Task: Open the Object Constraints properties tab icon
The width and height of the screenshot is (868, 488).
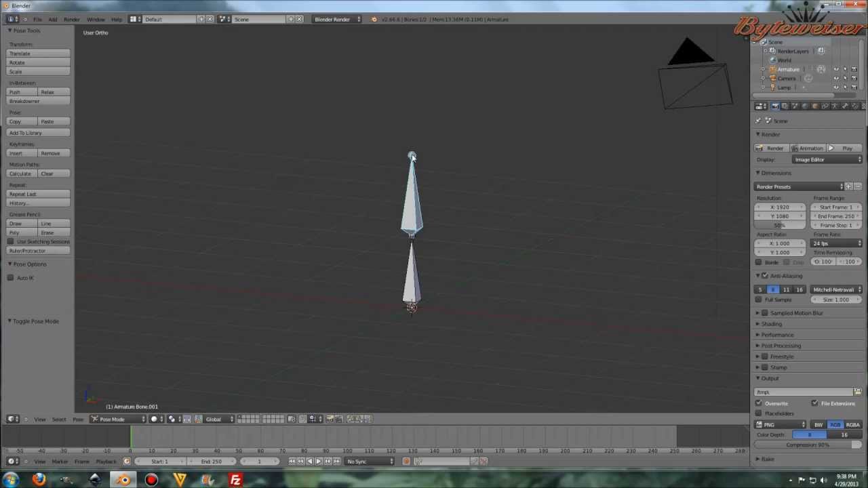Action: (x=825, y=106)
